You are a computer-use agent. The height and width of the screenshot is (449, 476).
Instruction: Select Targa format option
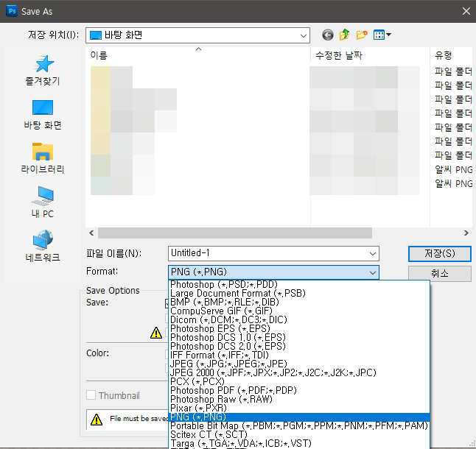click(x=299, y=443)
